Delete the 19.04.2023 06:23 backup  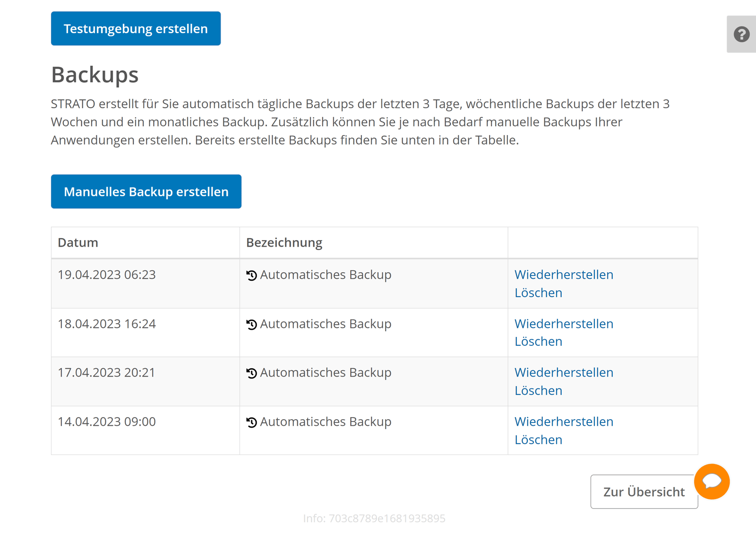[538, 293]
